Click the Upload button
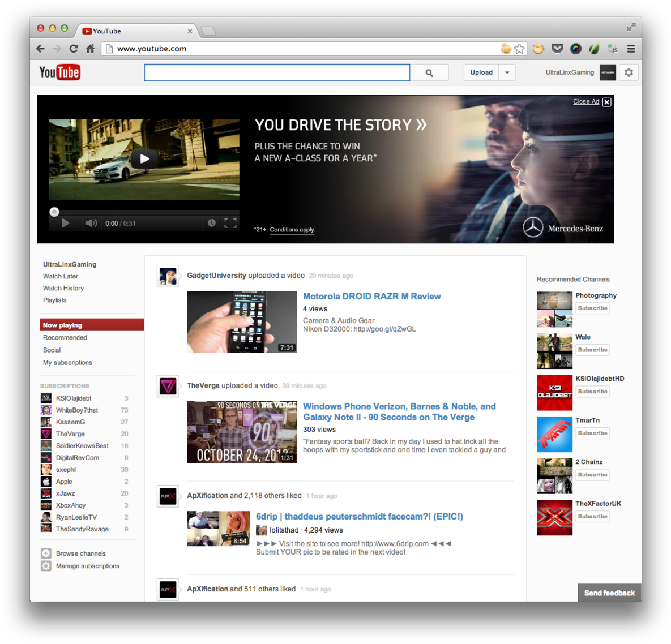This screenshot has height=644, width=671. coord(481,72)
